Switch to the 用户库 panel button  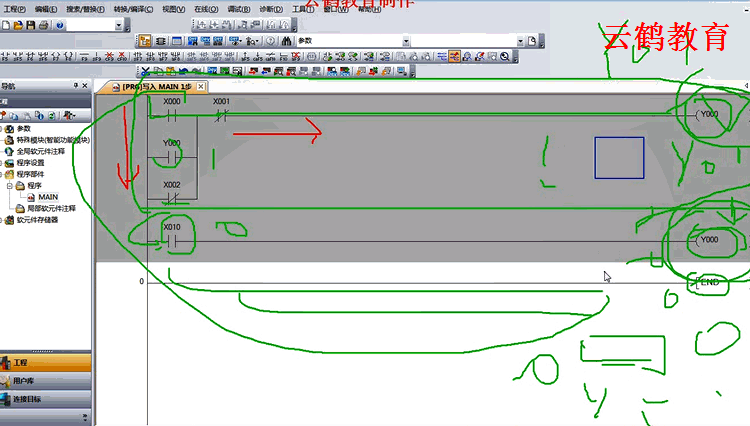tap(45, 381)
